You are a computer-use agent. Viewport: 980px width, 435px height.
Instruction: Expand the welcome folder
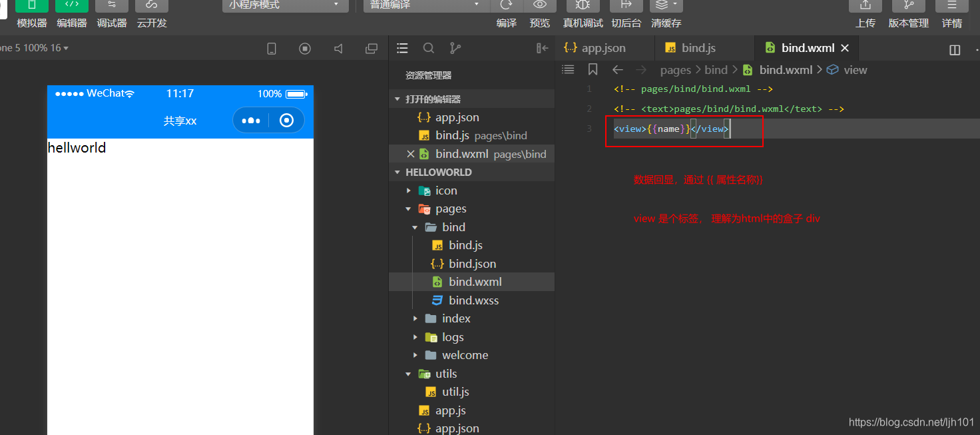coord(471,355)
